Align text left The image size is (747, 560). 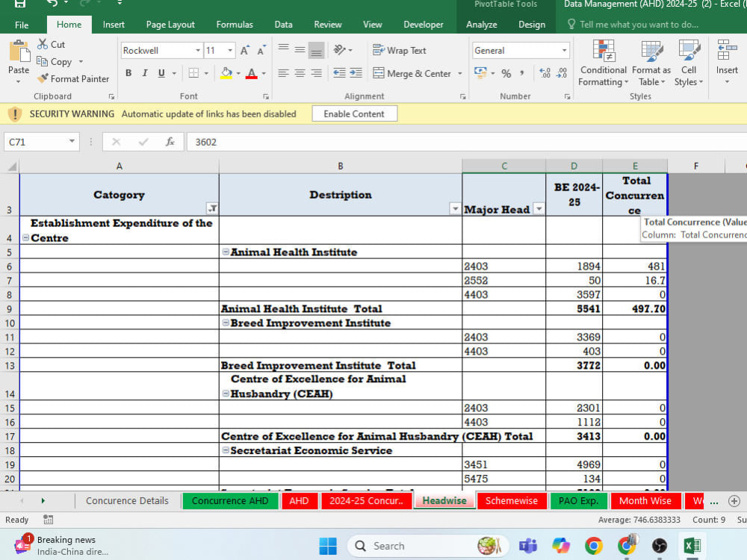pos(283,73)
